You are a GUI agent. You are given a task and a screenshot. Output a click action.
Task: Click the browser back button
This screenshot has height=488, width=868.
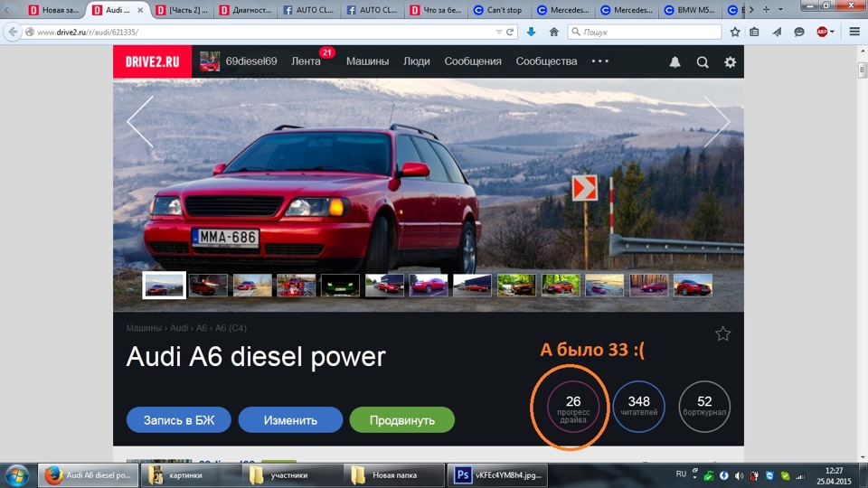coord(13,33)
